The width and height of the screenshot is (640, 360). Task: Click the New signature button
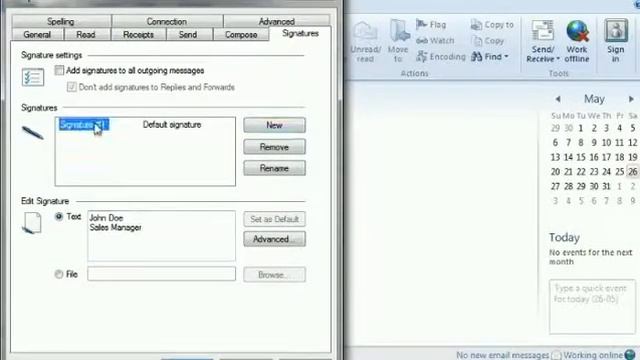[x=274, y=125]
